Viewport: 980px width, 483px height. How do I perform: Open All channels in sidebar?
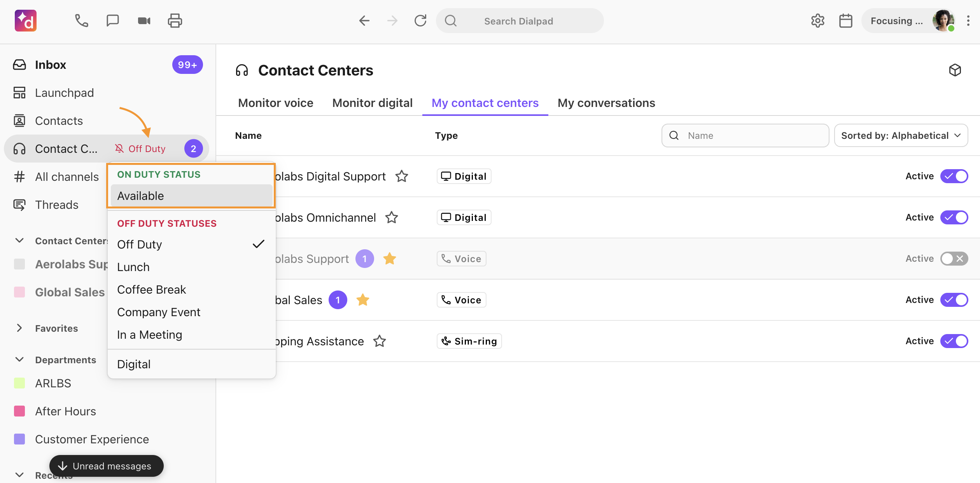pos(56,177)
